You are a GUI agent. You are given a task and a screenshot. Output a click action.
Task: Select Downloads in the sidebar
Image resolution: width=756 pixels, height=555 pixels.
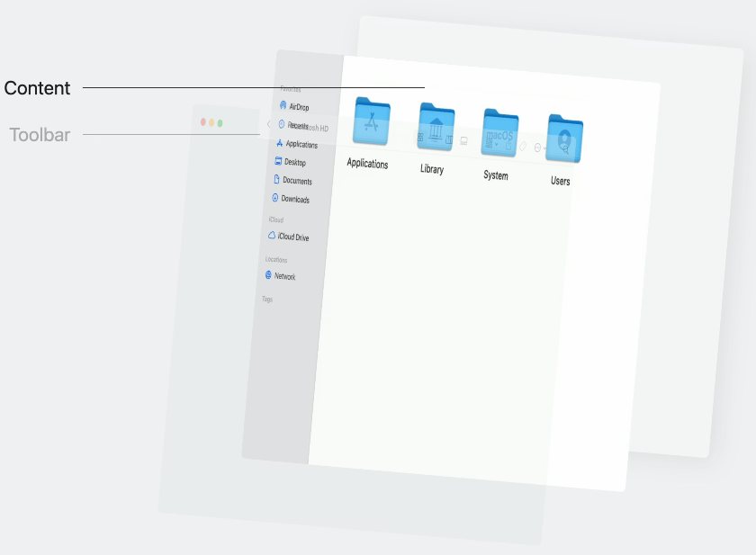tap(291, 199)
